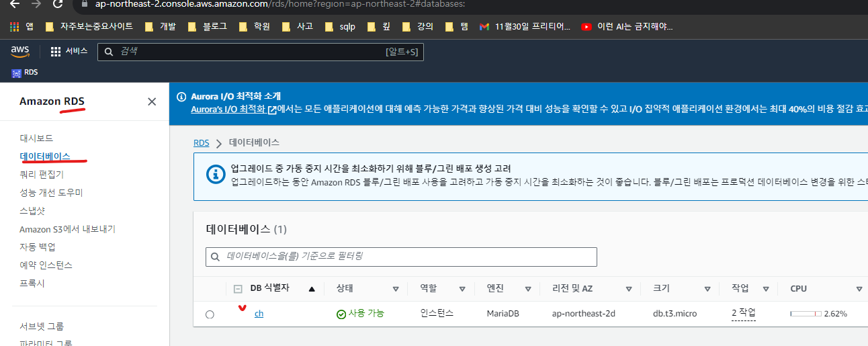
Task: Sort by 크기 column arrow
Action: [x=707, y=289]
